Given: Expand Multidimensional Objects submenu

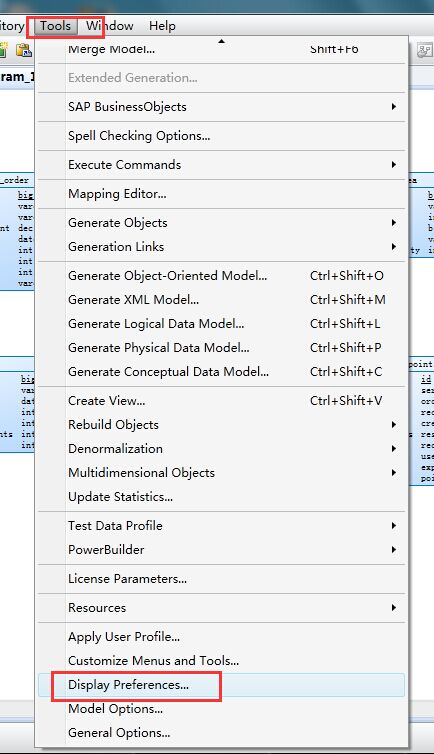Looking at the screenshot, I should (221, 473).
